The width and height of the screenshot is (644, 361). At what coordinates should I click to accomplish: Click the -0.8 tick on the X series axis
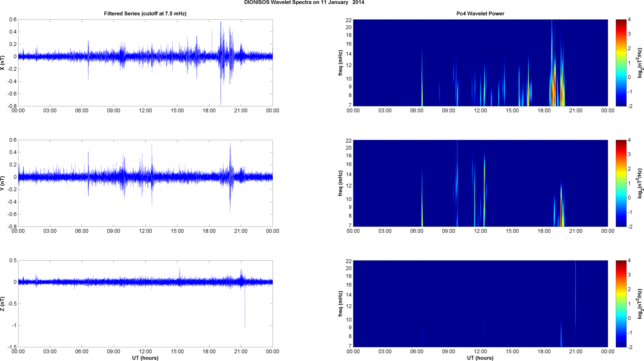[12, 106]
